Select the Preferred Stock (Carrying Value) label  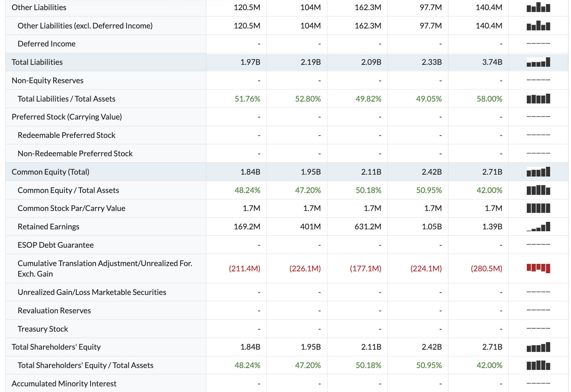pyautogui.click(x=67, y=117)
